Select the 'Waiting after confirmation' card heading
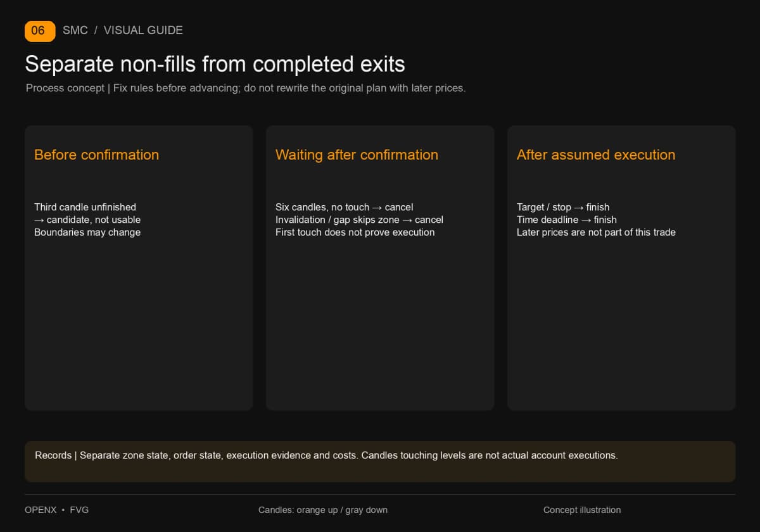 point(357,155)
